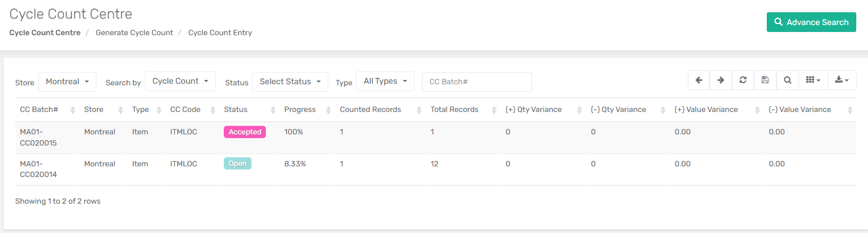Select the MA01-CC020014 batch row
This screenshot has height=233, width=868.
click(436, 170)
